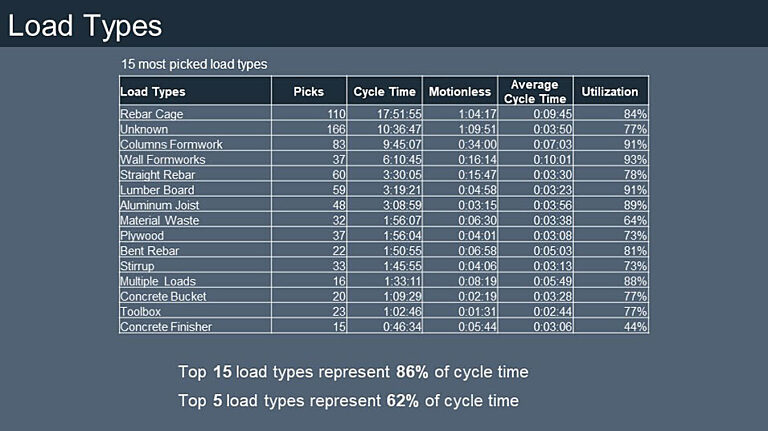Click the Utilization column header

point(610,92)
